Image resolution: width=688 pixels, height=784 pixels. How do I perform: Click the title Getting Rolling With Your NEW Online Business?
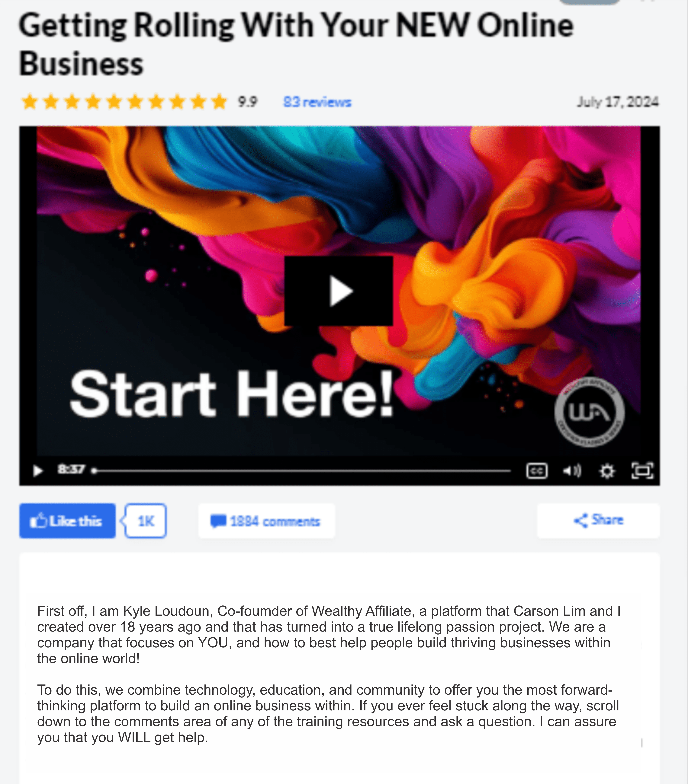pos(296,44)
